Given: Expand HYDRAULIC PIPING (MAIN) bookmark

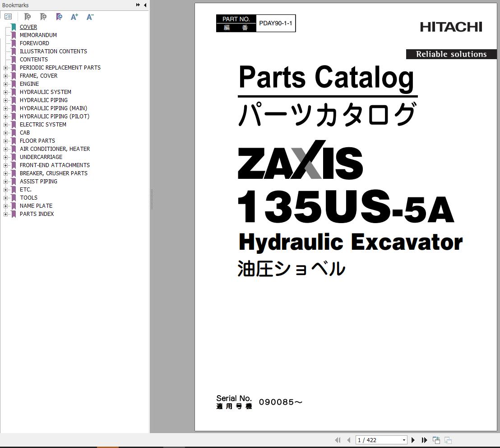Looking at the screenshot, I should click(5, 108).
